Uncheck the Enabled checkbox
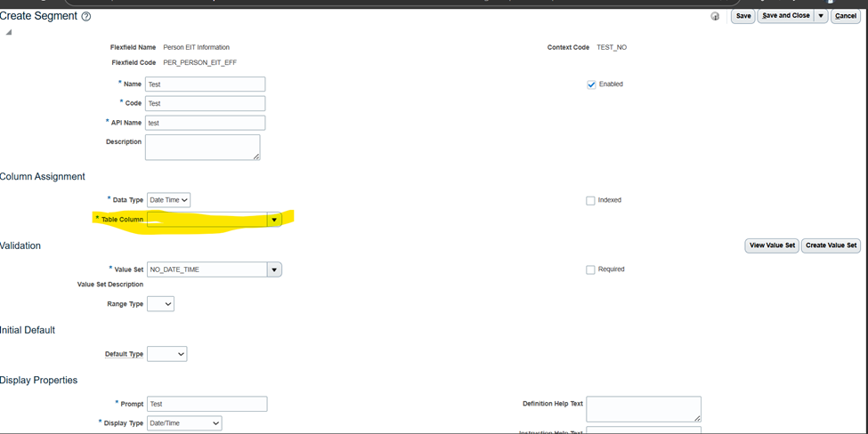 point(591,84)
